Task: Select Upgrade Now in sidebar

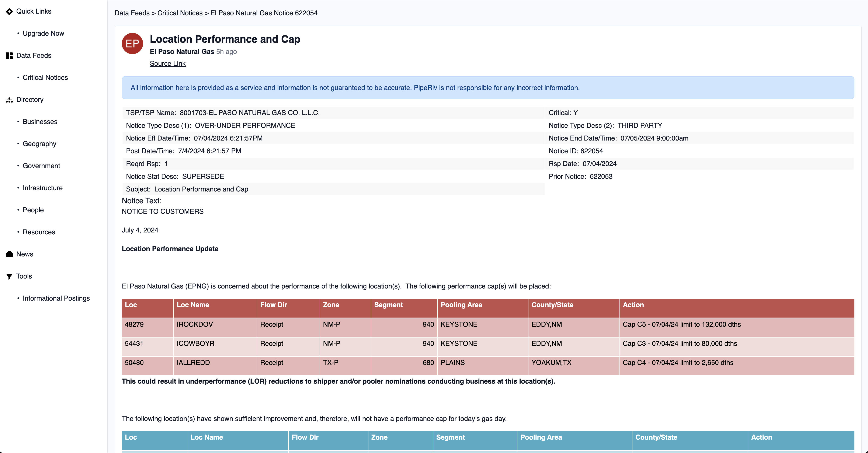Action: [x=43, y=33]
